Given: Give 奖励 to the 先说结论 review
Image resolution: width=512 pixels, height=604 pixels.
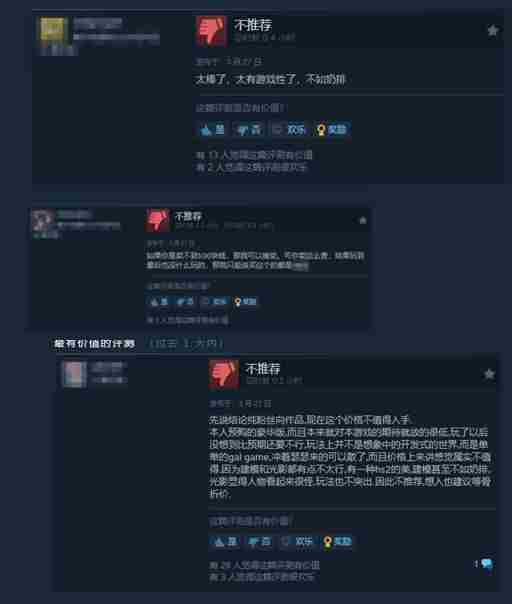Looking at the screenshot, I should [x=338, y=542].
